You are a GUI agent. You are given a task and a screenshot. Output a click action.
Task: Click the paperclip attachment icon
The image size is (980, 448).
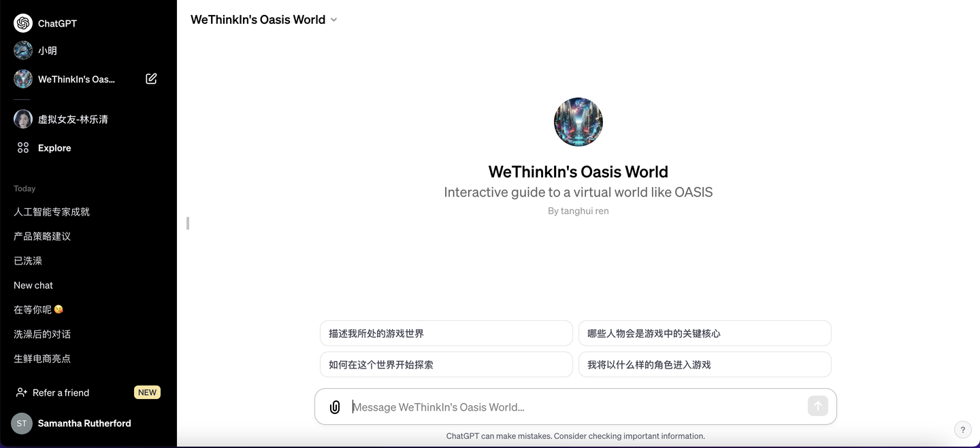(334, 407)
